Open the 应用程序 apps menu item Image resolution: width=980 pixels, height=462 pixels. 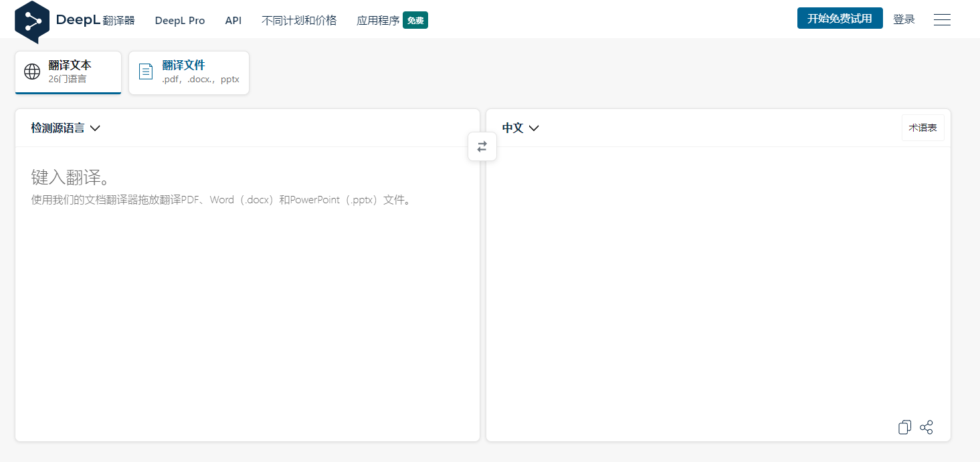click(x=378, y=21)
